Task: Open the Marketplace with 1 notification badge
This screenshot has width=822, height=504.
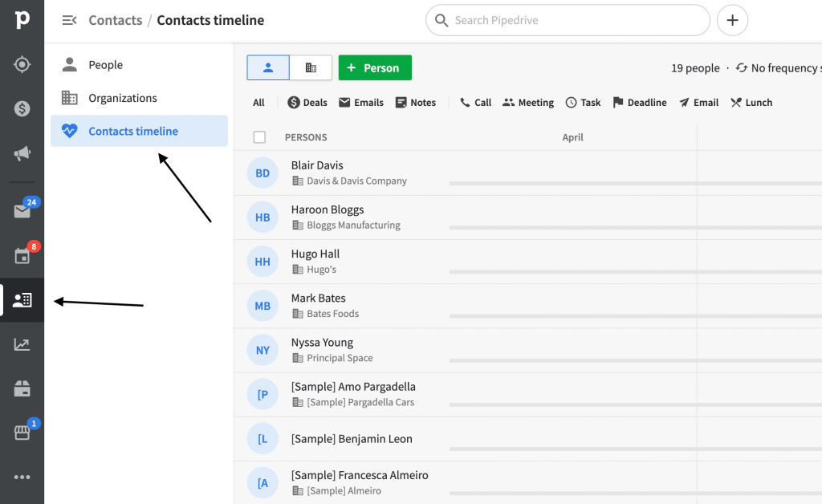Action: [22, 431]
